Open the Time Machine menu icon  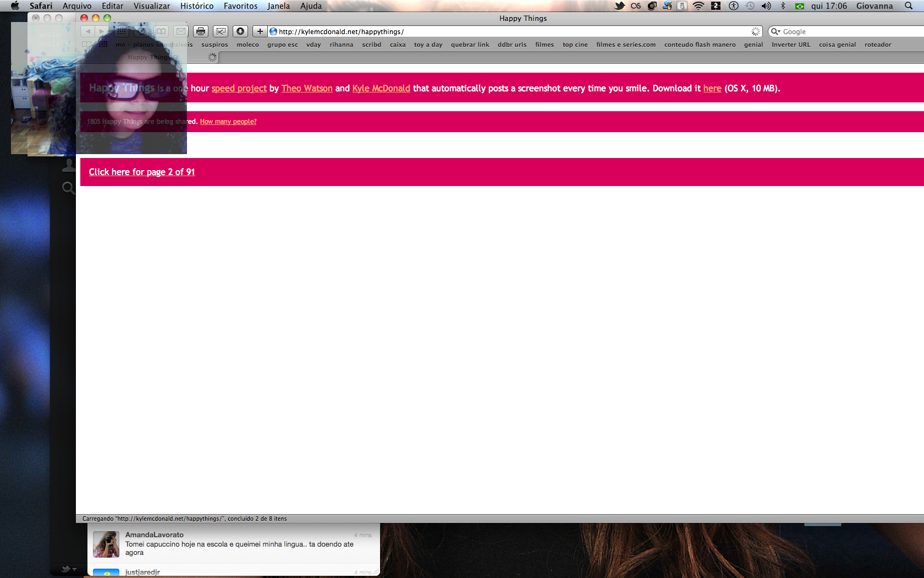750,6
